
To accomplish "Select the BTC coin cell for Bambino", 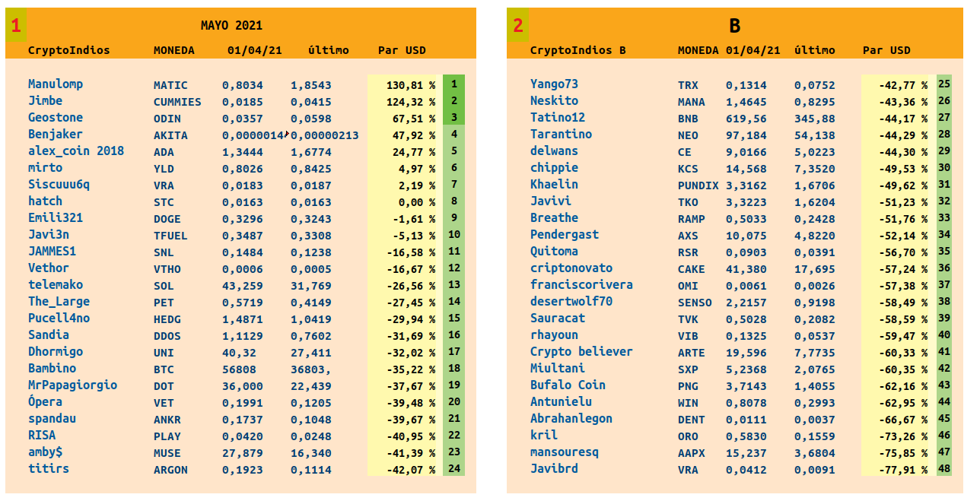I will click(x=164, y=369).
